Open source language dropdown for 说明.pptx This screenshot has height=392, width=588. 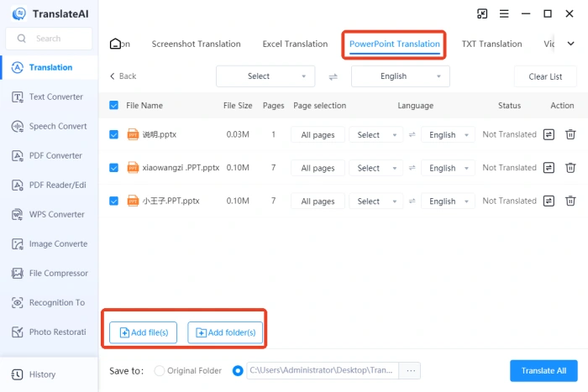point(376,134)
